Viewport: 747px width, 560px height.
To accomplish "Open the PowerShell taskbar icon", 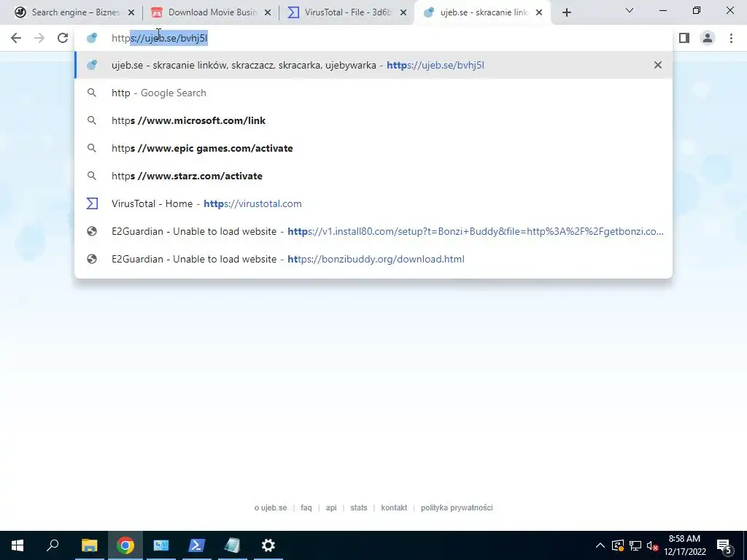I will tap(197, 545).
